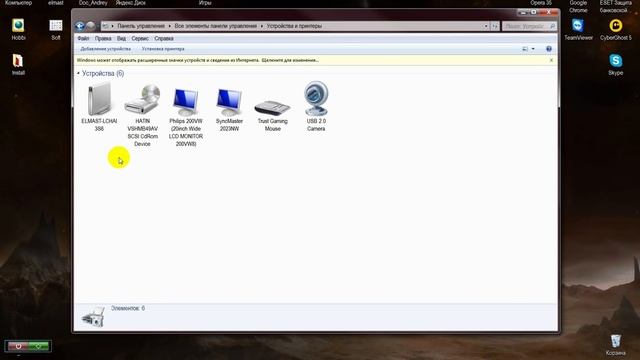This screenshot has height=360, width=640.
Task: Open the Правка menu
Action: 103,38
